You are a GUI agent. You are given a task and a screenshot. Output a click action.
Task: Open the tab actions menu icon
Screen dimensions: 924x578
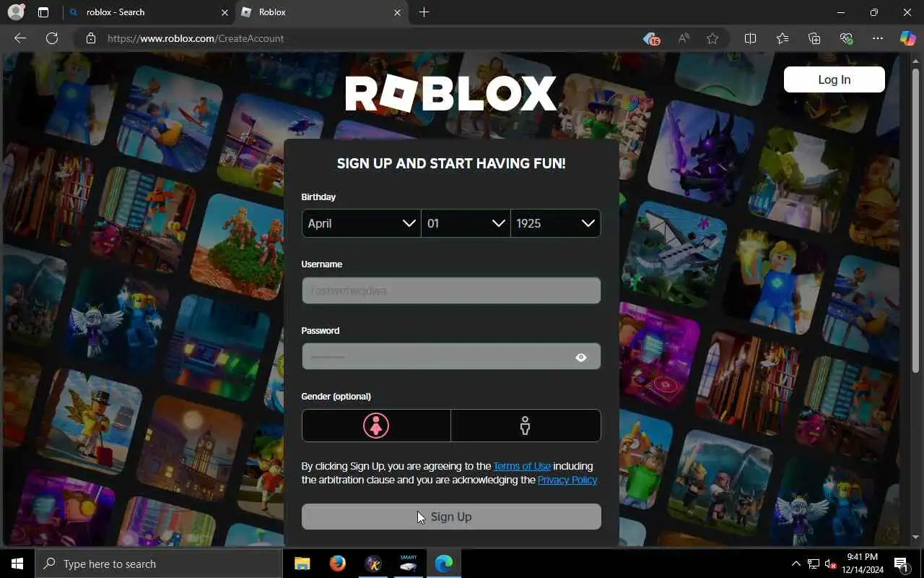tap(43, 12)
